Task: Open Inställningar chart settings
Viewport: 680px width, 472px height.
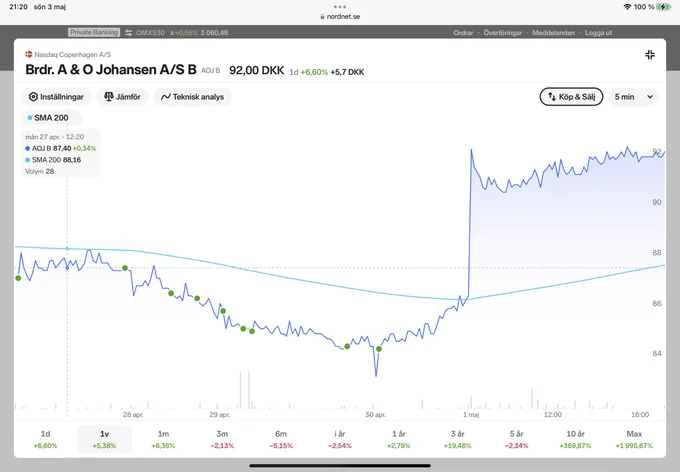Action: coord(56,97)
